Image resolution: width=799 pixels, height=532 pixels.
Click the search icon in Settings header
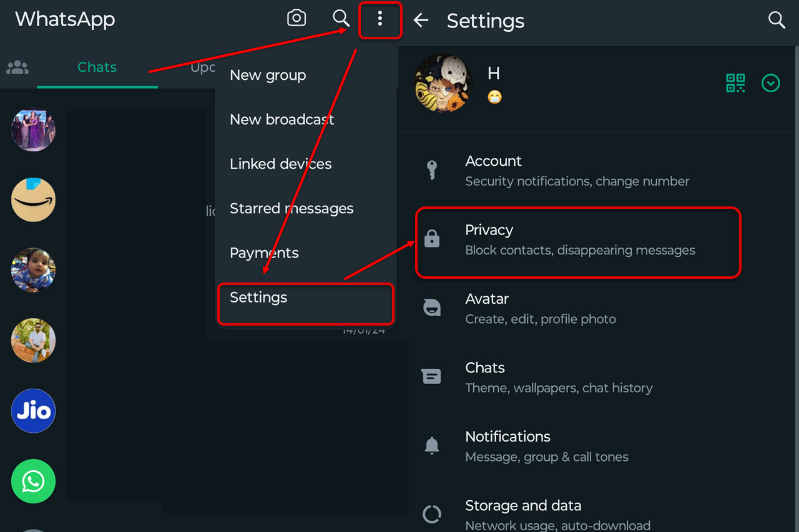coord(776,20)
